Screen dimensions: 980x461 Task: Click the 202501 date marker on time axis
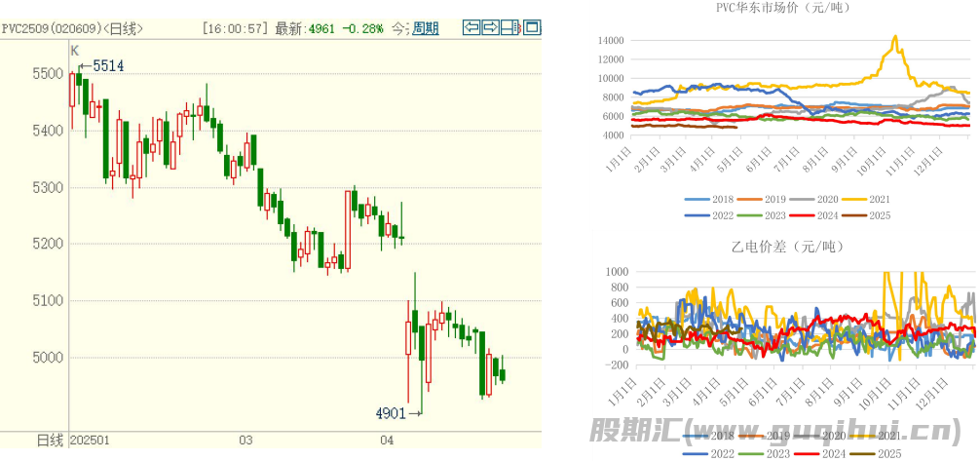(x=91, y=440)
